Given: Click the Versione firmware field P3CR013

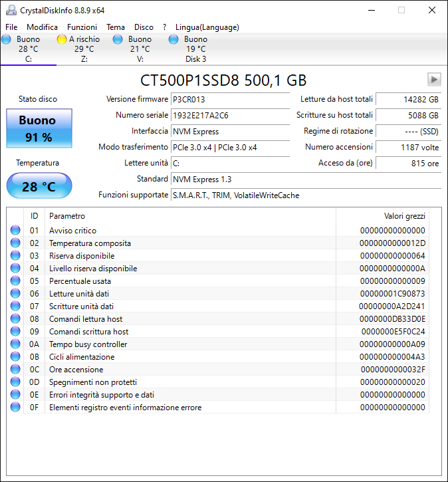Looking at the screenshot, I should [x=230, y=99].
